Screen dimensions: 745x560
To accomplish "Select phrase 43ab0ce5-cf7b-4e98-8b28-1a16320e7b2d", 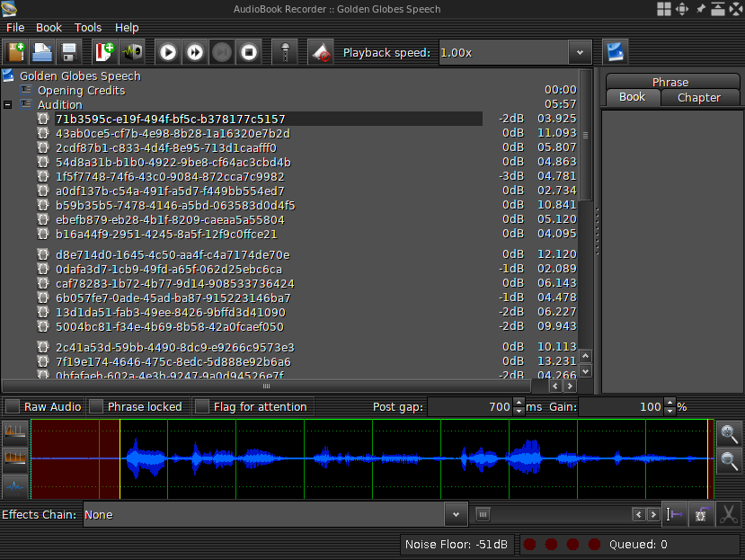I will (173, 134).
